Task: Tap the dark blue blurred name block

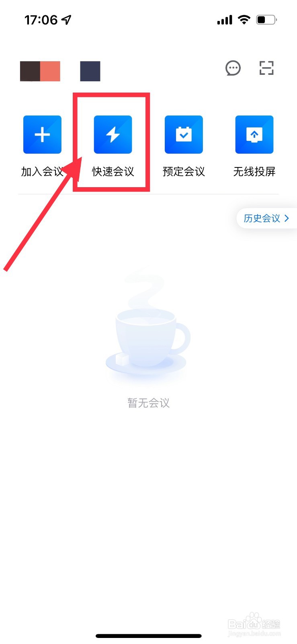Action: pos(90,71)
